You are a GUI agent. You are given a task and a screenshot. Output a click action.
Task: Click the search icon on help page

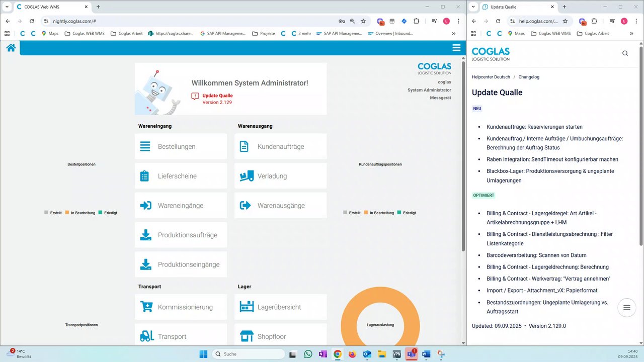click(625, 53)
